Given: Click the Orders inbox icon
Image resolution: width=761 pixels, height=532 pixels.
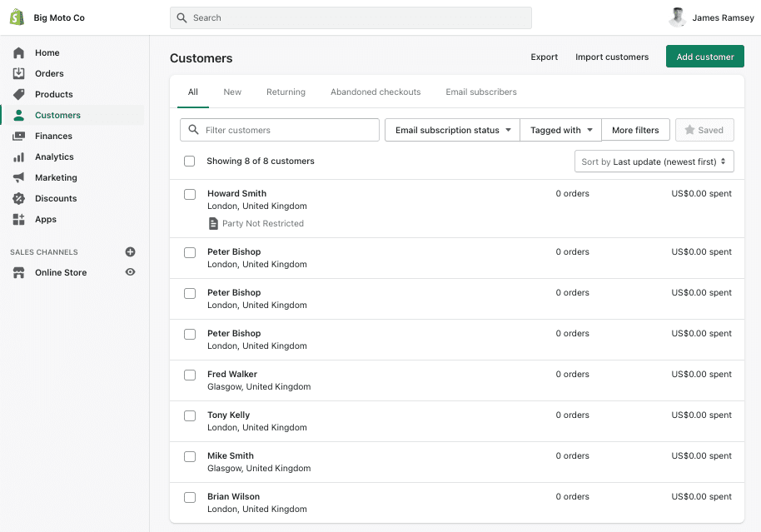Looking at the screenshot, I should point(18,73).
